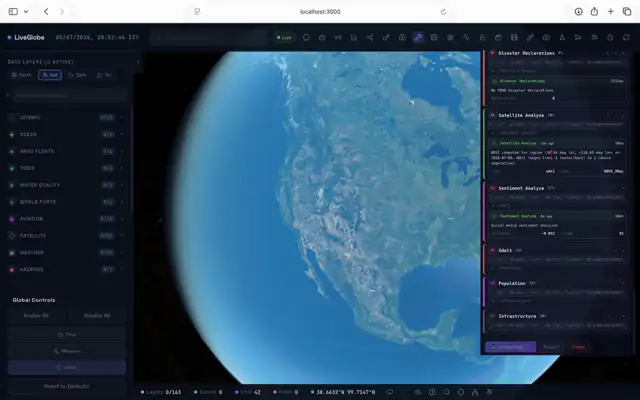
Task: Click the clock icon in the top toolbar
Action: (610, 38)
